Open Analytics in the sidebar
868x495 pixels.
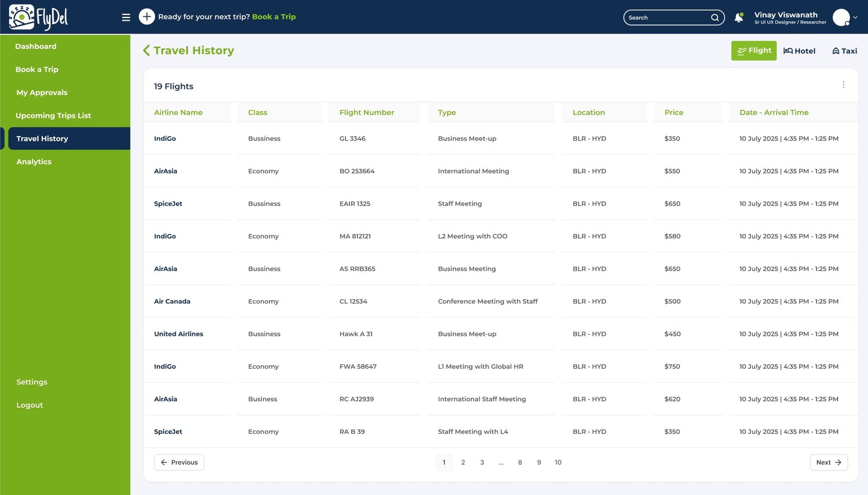(34, 162)
